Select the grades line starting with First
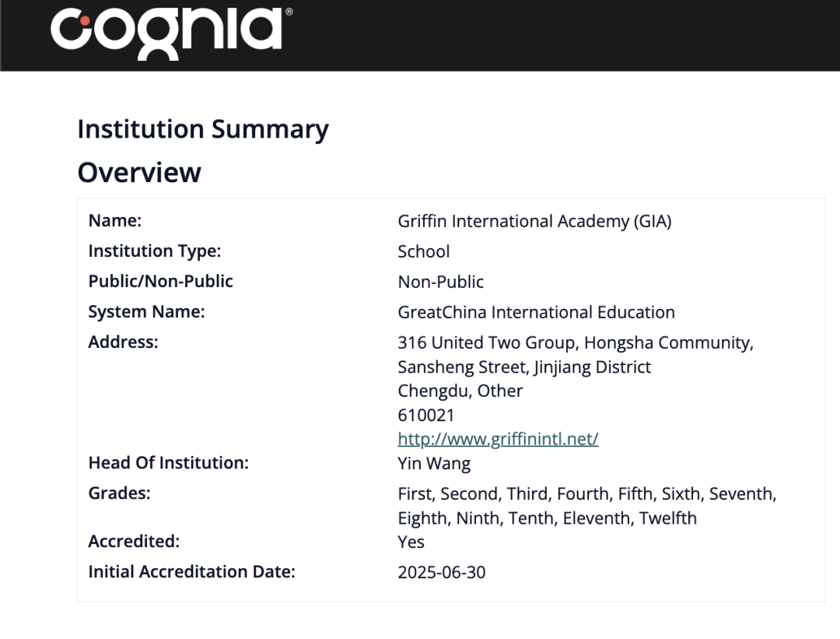The height and width of the screenshot is (639, 840). coord(586,493)
